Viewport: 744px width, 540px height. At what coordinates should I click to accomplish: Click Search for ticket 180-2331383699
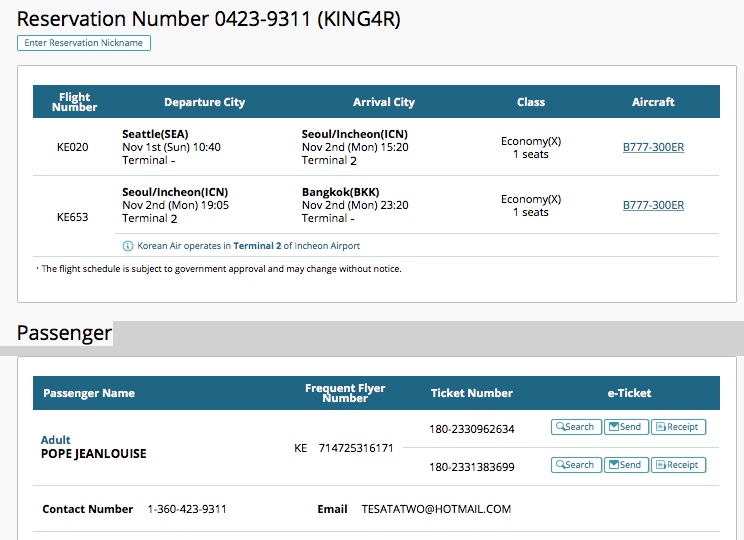574,465
